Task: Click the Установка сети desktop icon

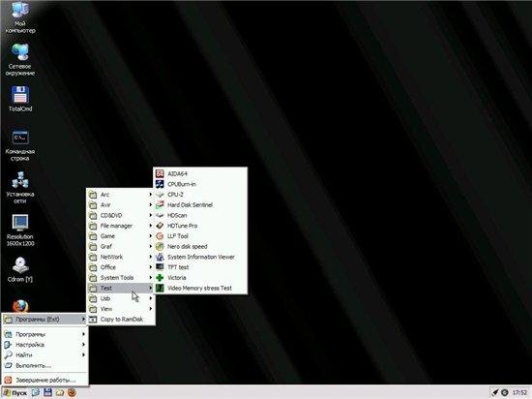Action: tap(20, 188)
